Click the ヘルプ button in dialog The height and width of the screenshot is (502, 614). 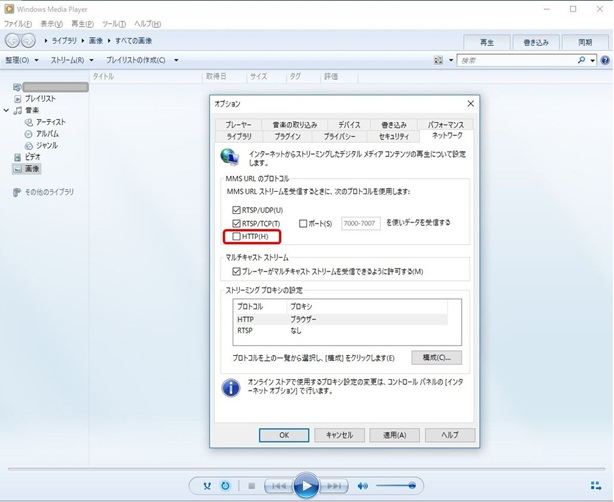(450, 435)
